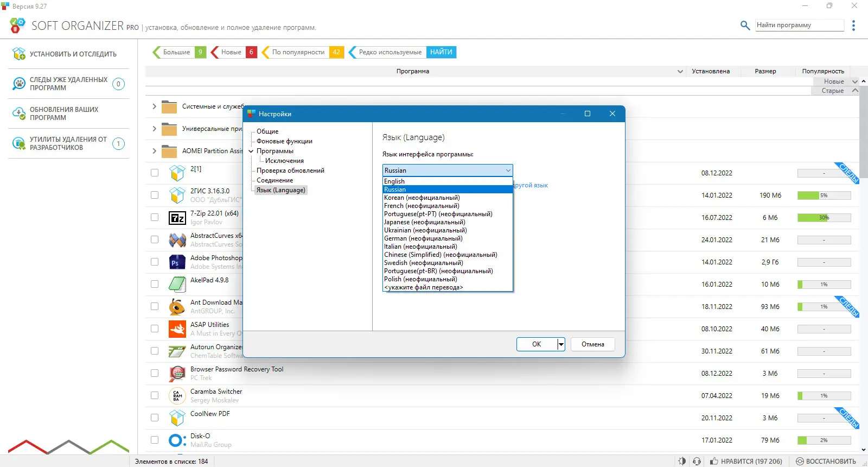Click the ASAP Utilities icon
This screenshot has width=868, height=467.
pos(177,329)
